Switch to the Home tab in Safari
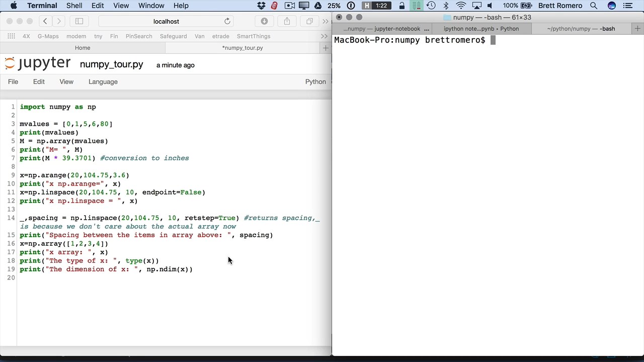The width and height of the screenshot is (644, 362). coord(83,48)
